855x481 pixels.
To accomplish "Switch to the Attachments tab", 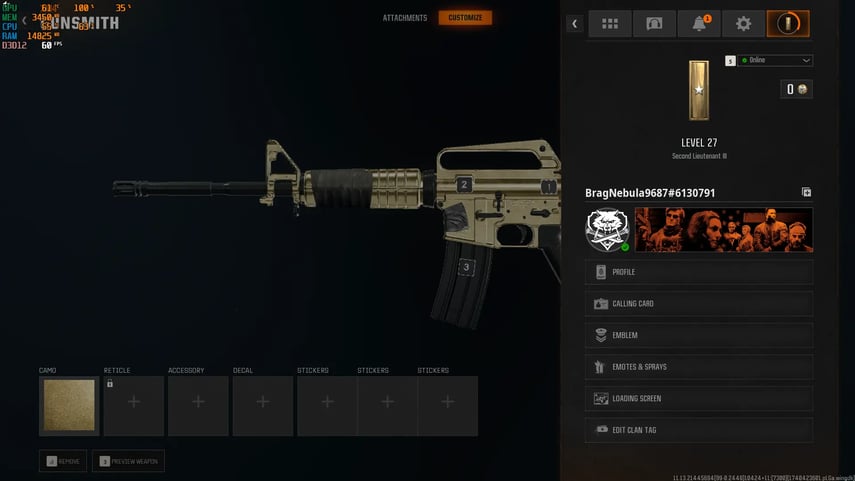I will pos(405,18).
